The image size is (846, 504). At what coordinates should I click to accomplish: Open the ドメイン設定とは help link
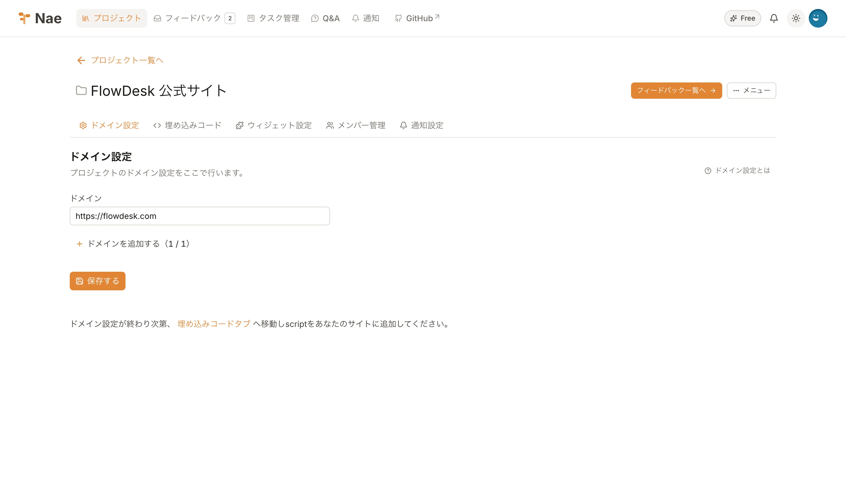737,170
